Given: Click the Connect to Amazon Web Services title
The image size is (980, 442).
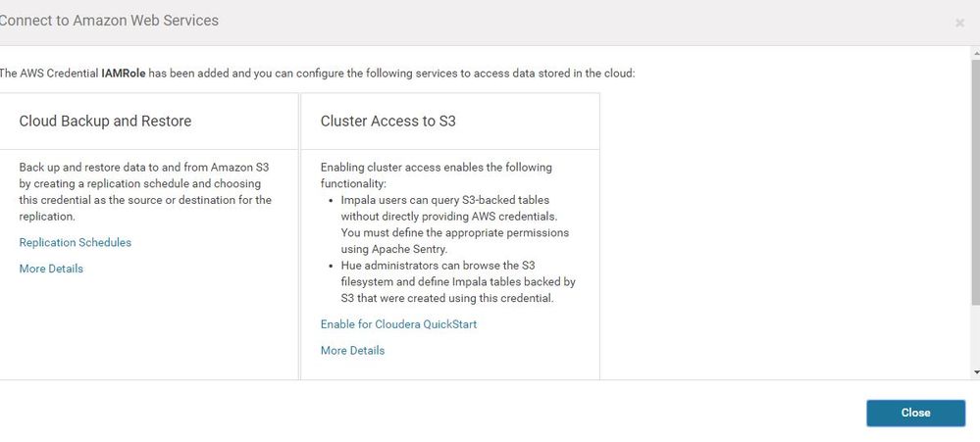Looking at the screenshot, I should pyautogui.click(x=108, y=21).
